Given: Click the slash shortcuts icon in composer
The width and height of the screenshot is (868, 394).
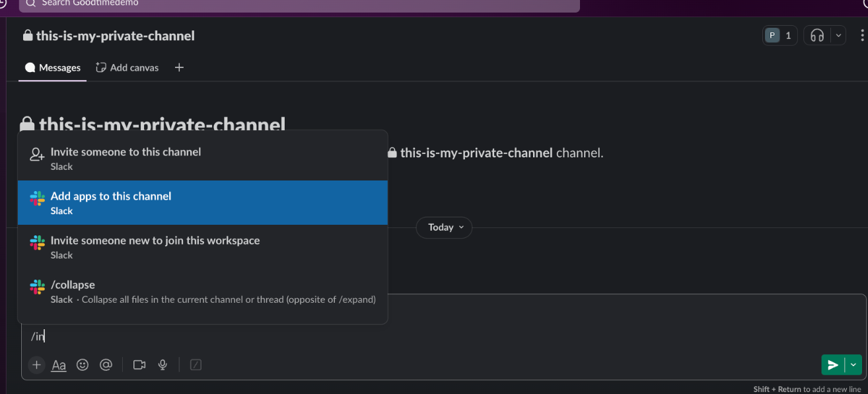Looking at the screenshot, I should (196, 364).
